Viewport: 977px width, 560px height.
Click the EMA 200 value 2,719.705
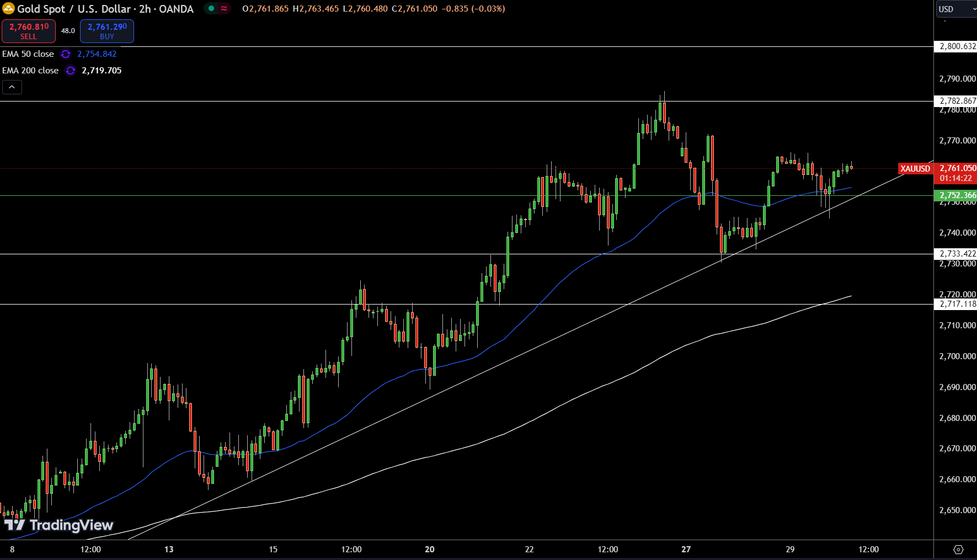pyautogui.click(x=102, y=71)
